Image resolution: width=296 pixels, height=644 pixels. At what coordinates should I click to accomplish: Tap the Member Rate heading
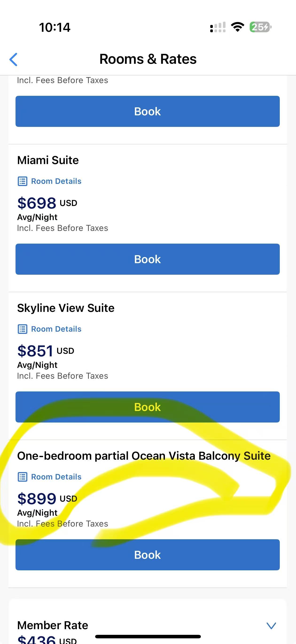(53, 625)
